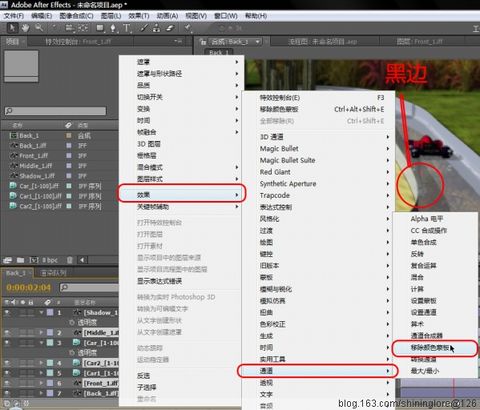Viewport: 480px width, 410px height.
Task: Select the Hand tool
Action: [x=25, y=28]
